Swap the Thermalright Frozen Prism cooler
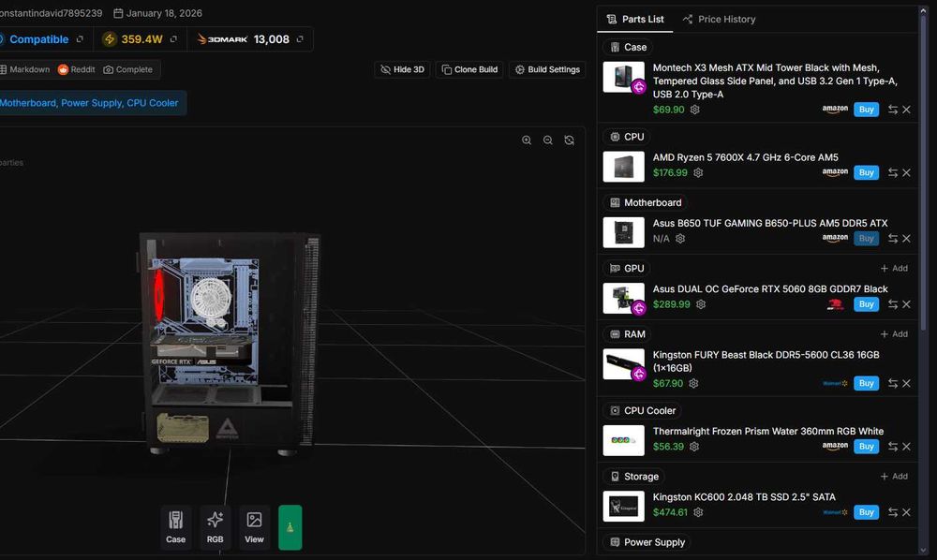 click(x=893, y=447)
